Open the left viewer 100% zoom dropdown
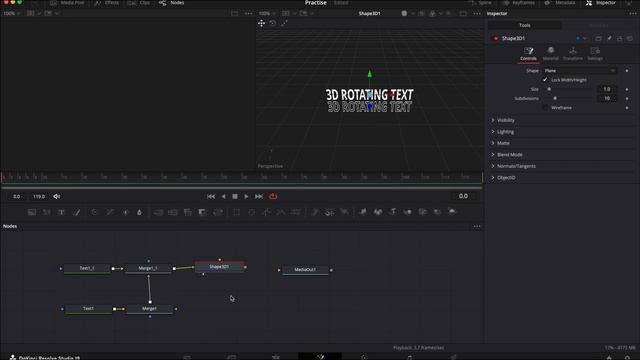Screen dimensions: 640x360 click(x=11, y=13)
